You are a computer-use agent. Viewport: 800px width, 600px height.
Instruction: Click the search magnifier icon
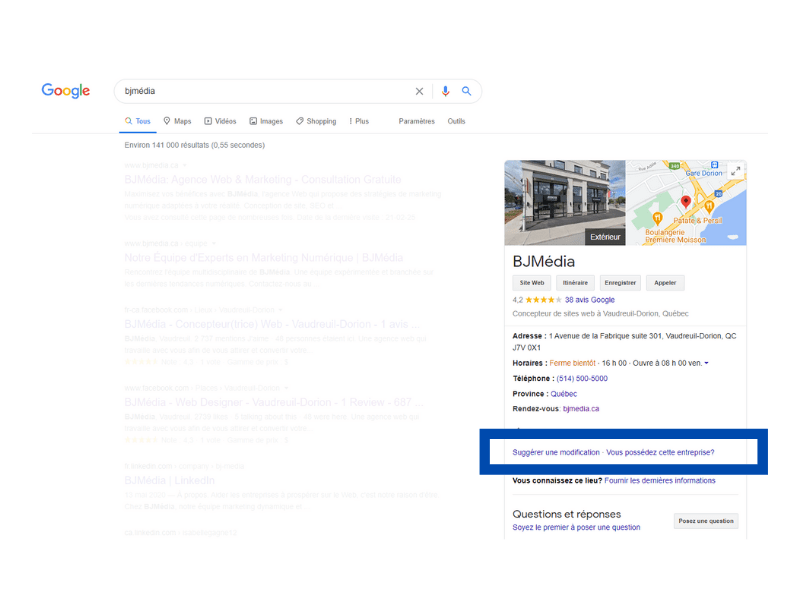(466, 90)
